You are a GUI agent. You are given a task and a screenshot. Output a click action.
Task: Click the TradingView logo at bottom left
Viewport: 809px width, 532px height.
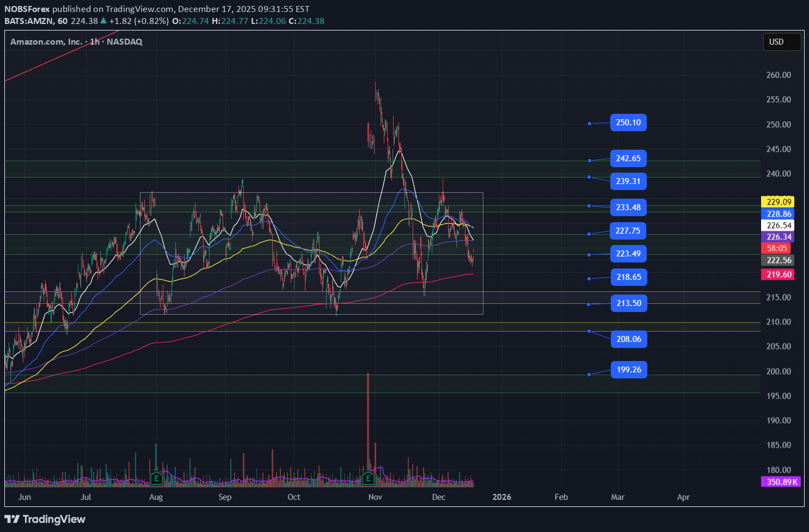[x=45, y=519]
